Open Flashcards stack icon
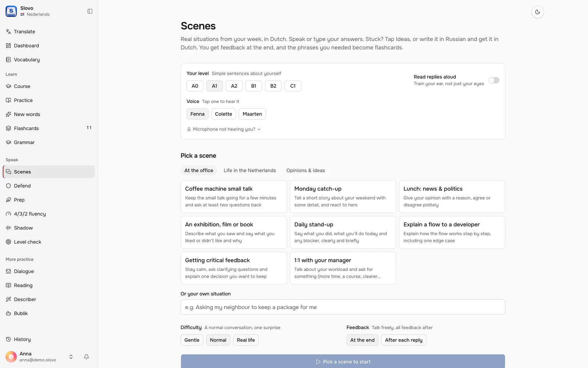 tap(8, 128)
